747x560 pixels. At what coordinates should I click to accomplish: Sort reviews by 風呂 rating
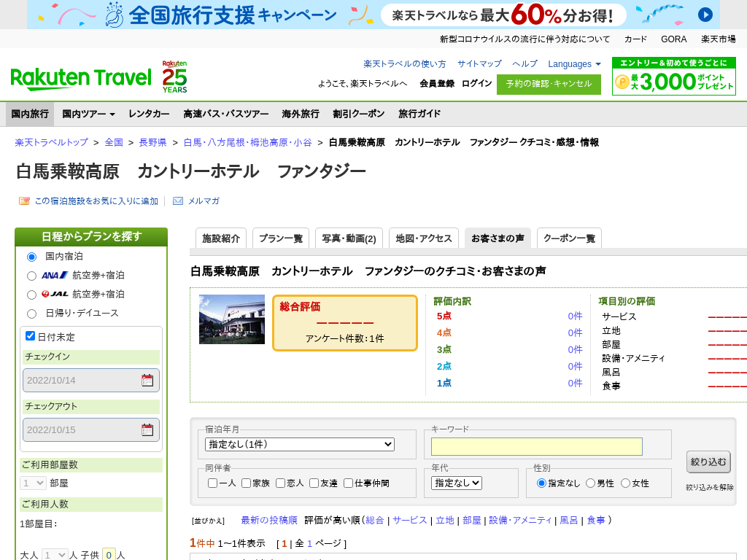point(568,521)
